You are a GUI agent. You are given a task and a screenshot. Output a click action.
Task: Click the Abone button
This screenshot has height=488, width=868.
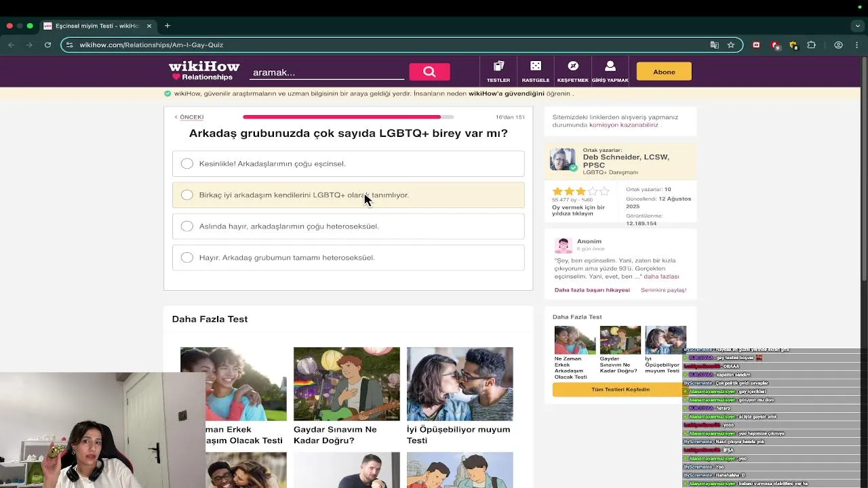click(664, 72)
